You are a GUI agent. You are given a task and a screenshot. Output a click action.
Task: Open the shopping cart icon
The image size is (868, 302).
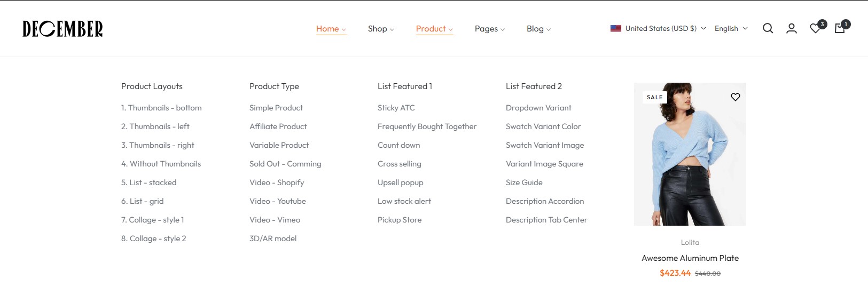pos(840,29)
